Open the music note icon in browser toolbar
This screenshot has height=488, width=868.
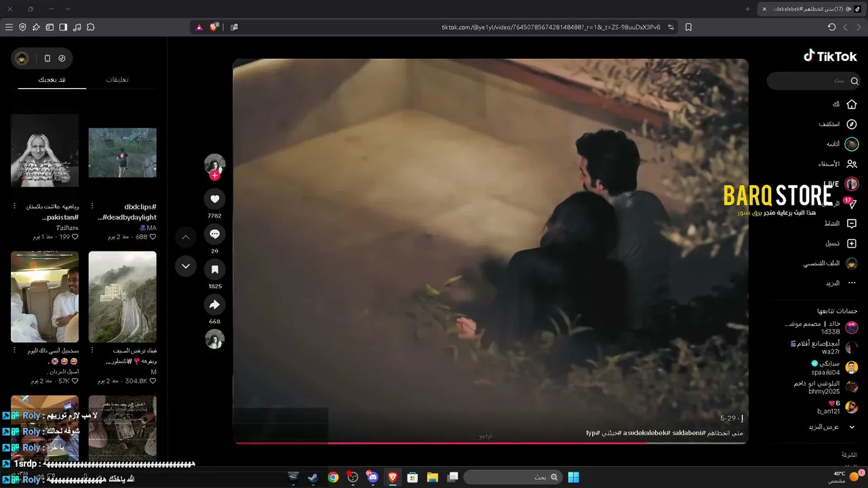77,27
